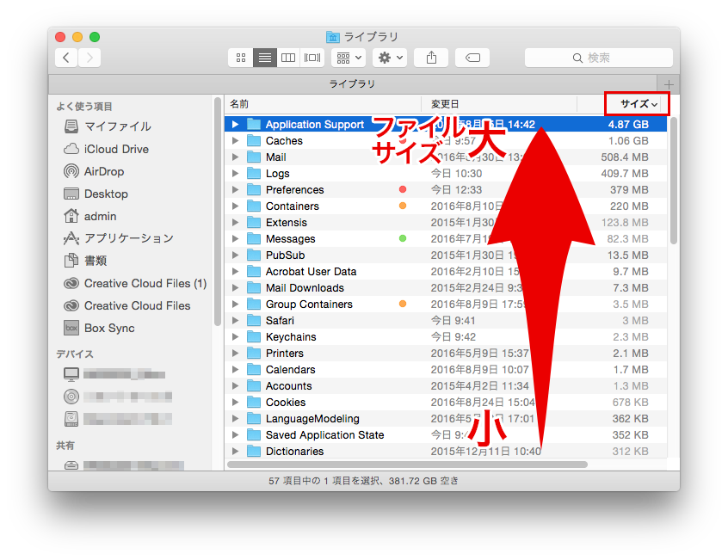
Task: Focus the 検索 search field
Action: [598, 58]
